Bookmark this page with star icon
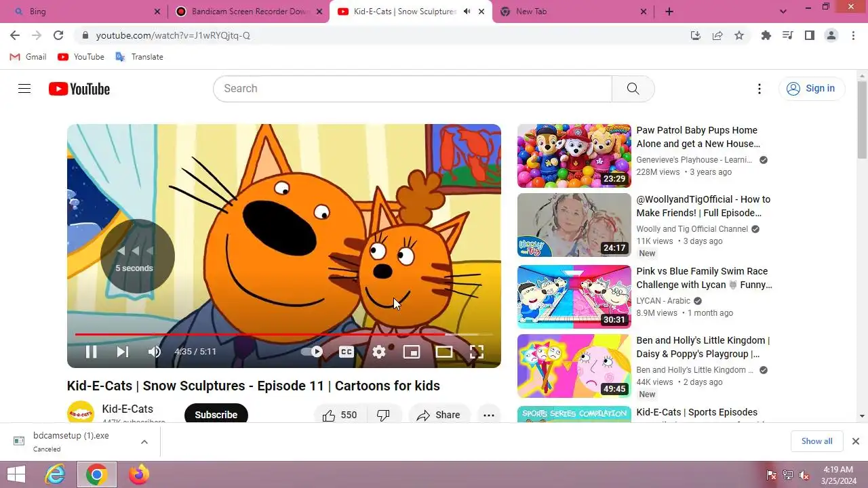Viewport: 868px width, 488px height. tap(739, 35)
